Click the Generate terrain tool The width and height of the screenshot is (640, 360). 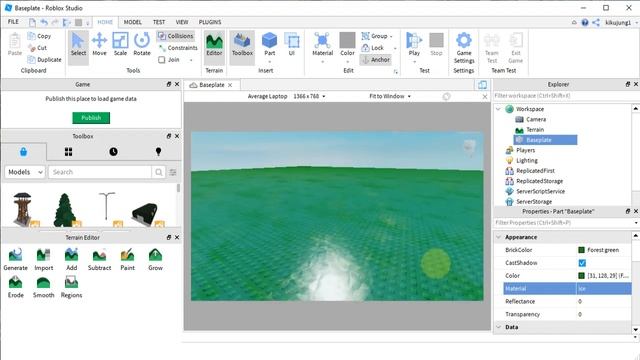coord(16,260)
